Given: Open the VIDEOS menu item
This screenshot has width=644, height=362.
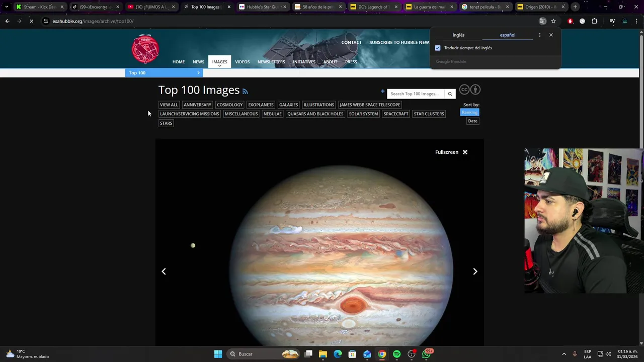Looking at the screenshot, I should pyautogui.click(x=242, y=62).
